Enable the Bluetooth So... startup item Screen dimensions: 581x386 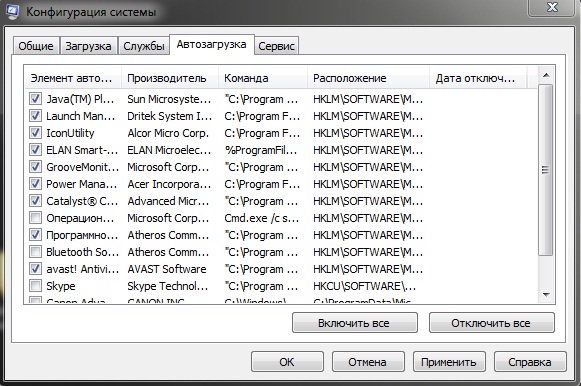coord(35,252)
